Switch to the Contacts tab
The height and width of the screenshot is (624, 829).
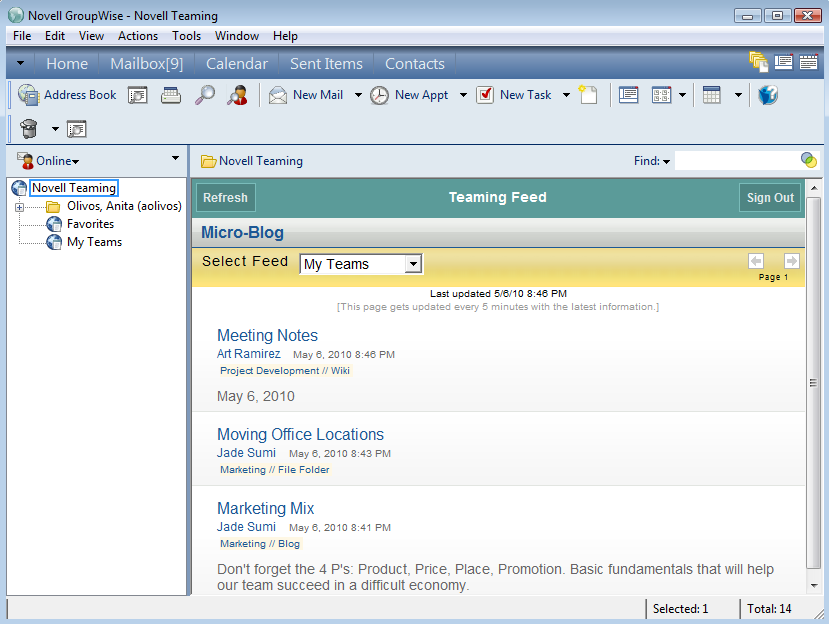[x=415, y=63]
